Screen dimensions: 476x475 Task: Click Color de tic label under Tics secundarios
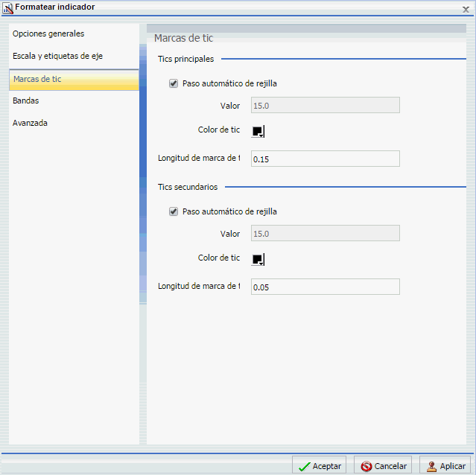pos(218,258)
